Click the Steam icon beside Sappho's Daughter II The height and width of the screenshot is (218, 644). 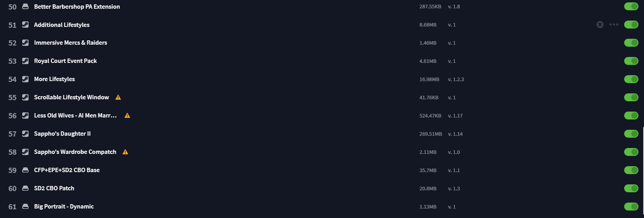tap(25, 134)
